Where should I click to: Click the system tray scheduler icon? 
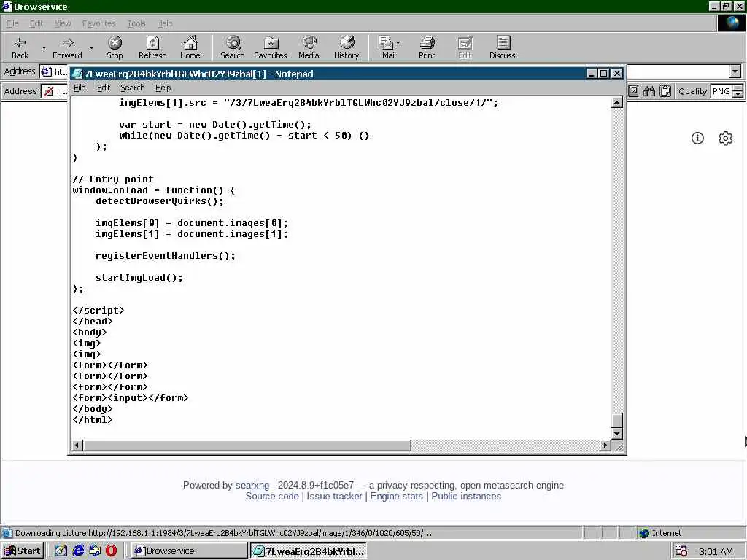[x=681, y=551]
